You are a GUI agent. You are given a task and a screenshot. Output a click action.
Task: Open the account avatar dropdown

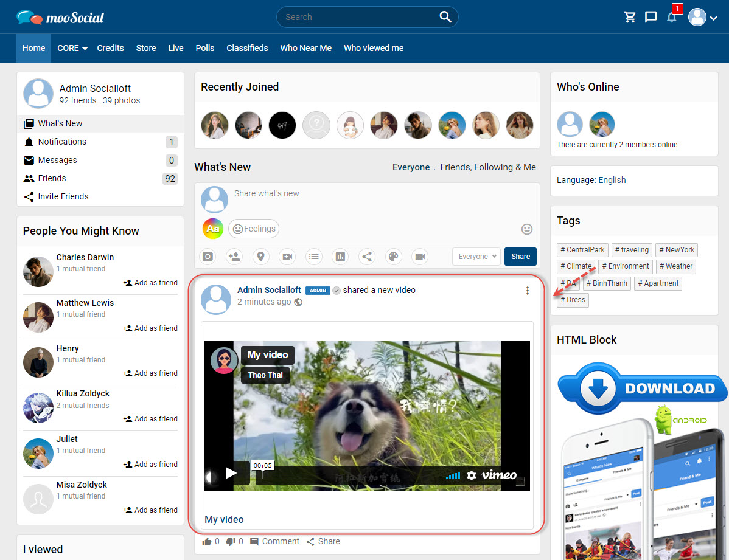click(702, 17)
